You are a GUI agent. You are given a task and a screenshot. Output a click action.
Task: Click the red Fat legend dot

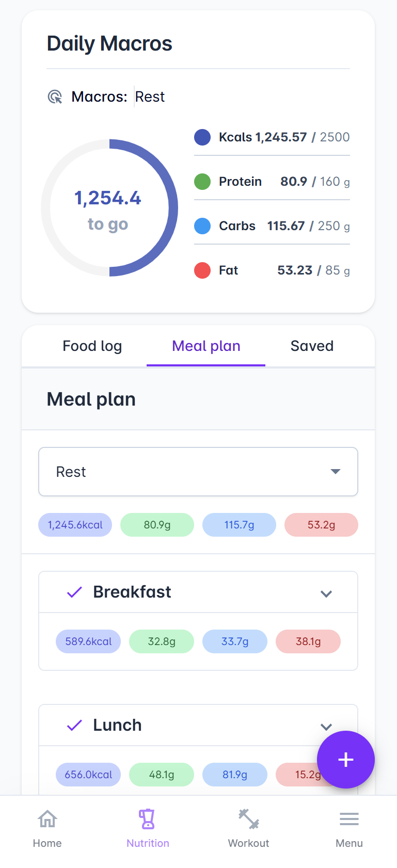click(202, 270)
